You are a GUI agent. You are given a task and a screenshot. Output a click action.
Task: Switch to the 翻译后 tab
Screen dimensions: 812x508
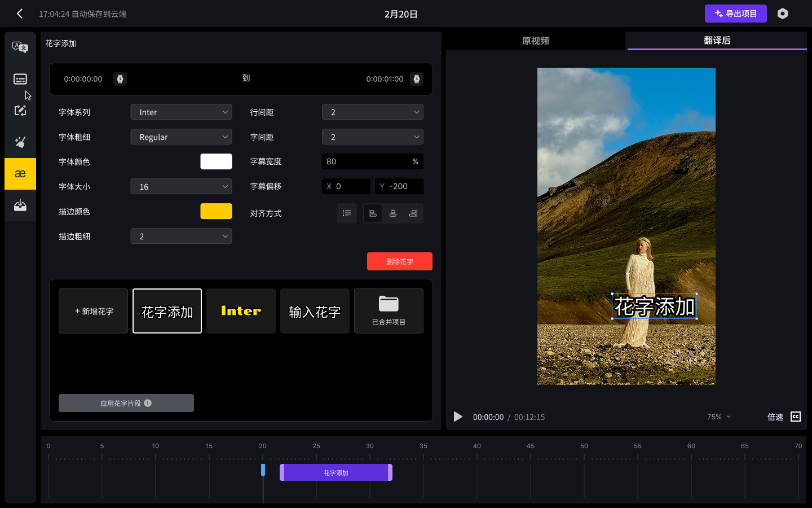point(717,41)
